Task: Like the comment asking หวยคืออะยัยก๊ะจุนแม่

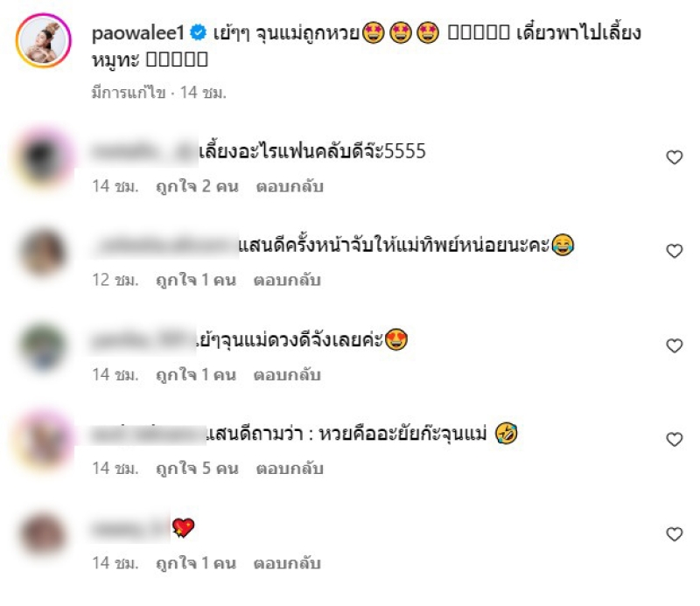Action: pos(674,440)
